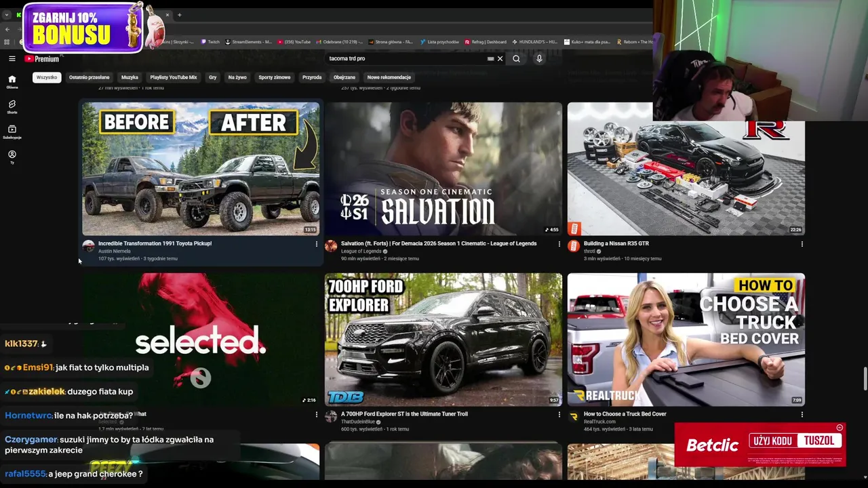Select the 'Playlisty YouTube Mix' chip
The height and width of the screenshot is (488, 868).
click(173, 77)
